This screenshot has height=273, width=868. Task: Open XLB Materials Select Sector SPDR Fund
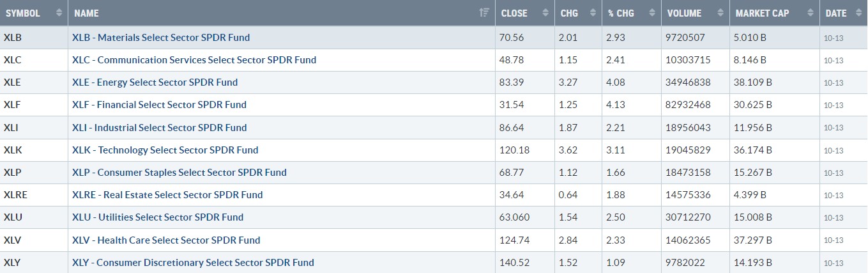(161, 37)
